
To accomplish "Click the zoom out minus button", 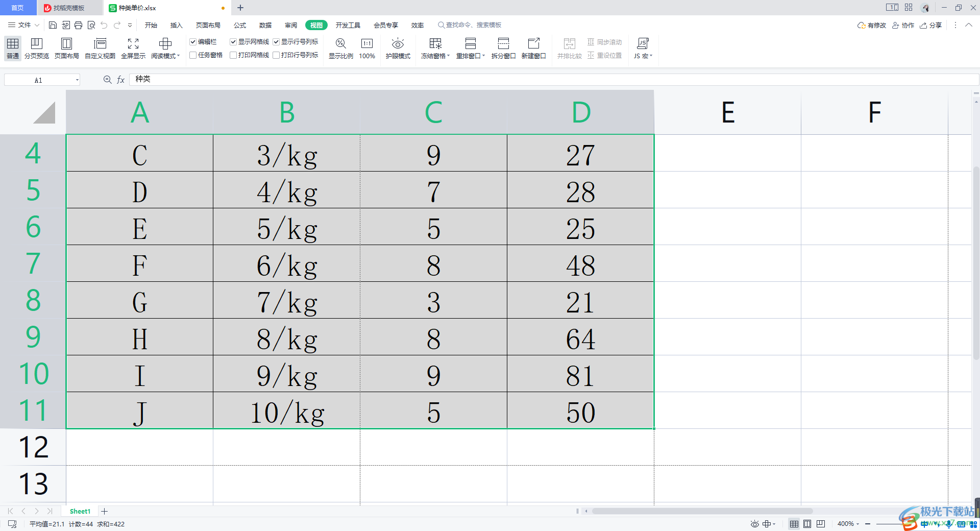I will (868, 524).
